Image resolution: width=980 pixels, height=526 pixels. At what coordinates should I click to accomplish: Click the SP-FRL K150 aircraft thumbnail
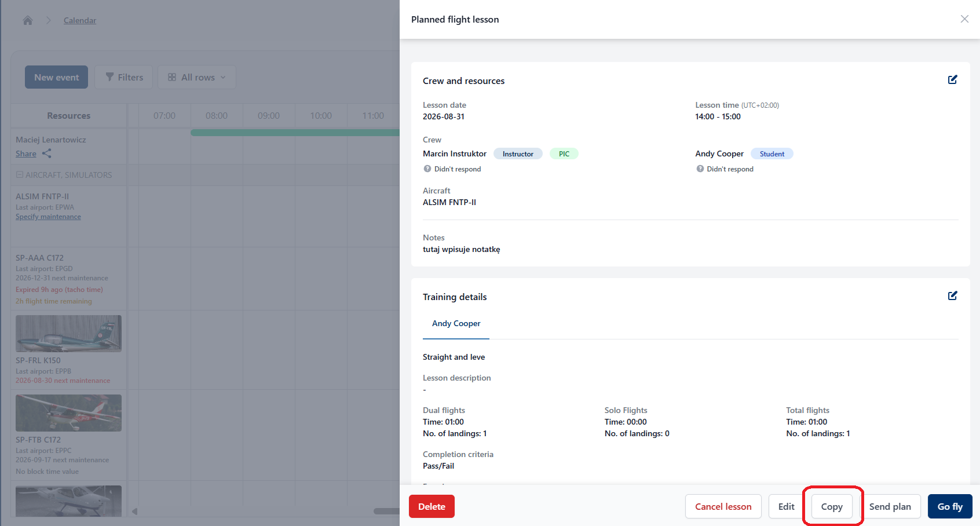pyautogui.click(x=68, y=333)
